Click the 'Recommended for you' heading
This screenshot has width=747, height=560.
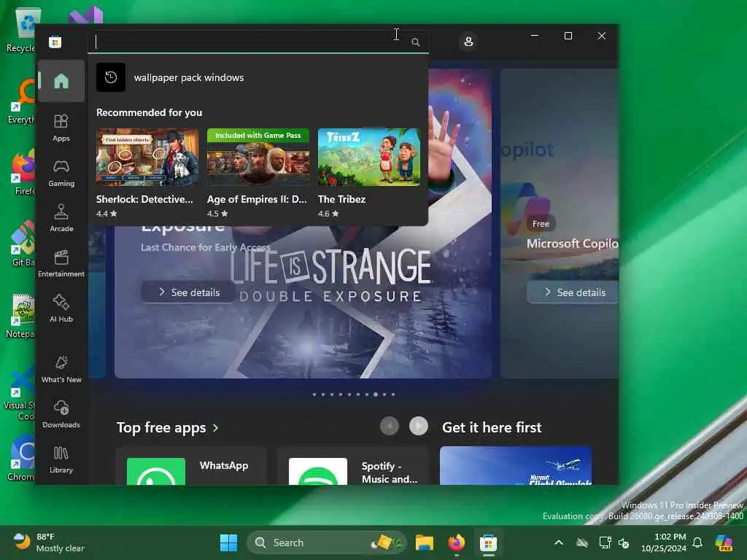tap(149, 112)
